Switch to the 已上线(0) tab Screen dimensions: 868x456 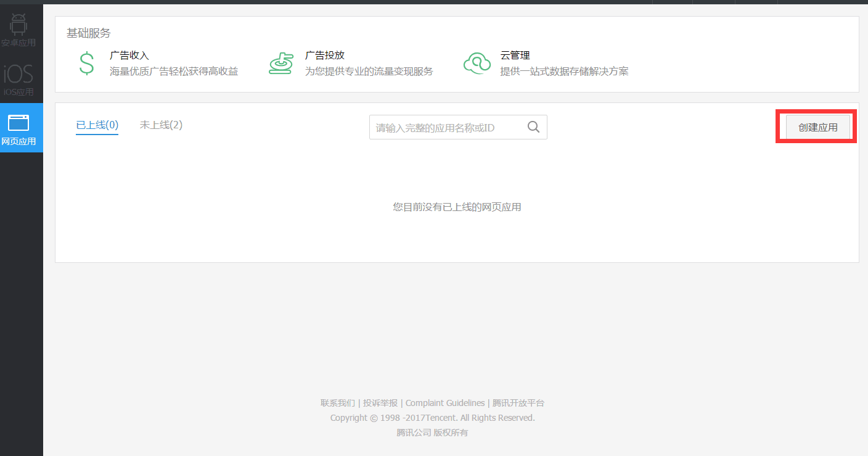96,124
